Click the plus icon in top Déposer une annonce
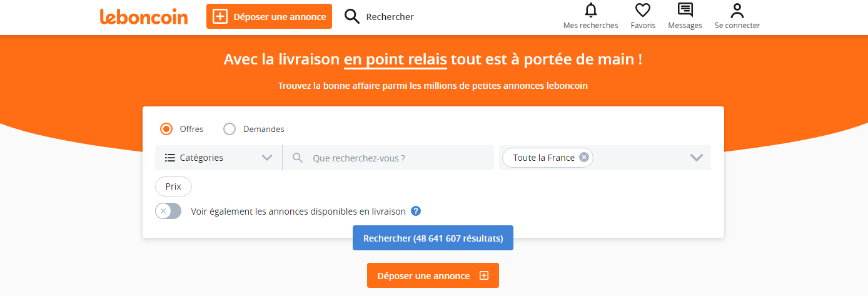 (220, 17)
